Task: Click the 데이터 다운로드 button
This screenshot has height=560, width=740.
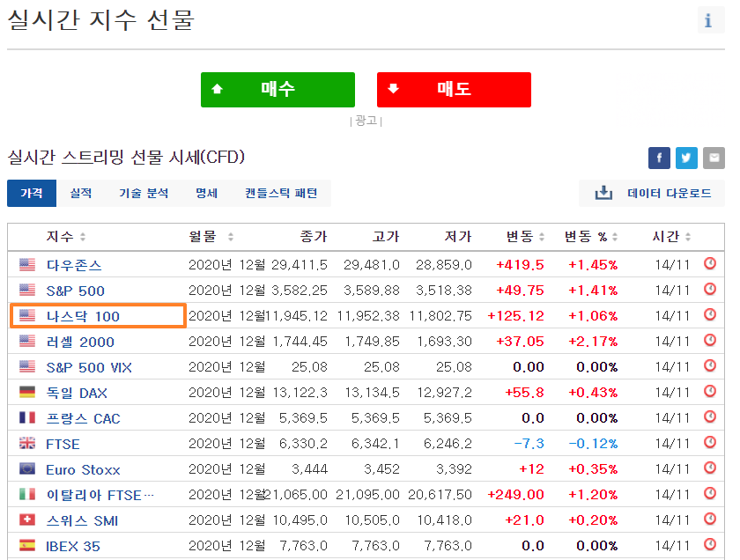Action: coord(652,193)
